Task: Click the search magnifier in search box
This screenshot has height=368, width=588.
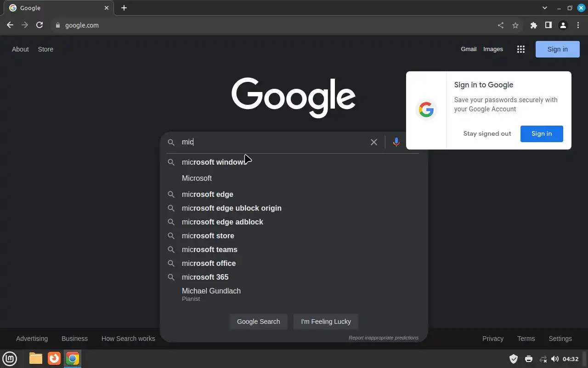Action: tap(171, 143)
